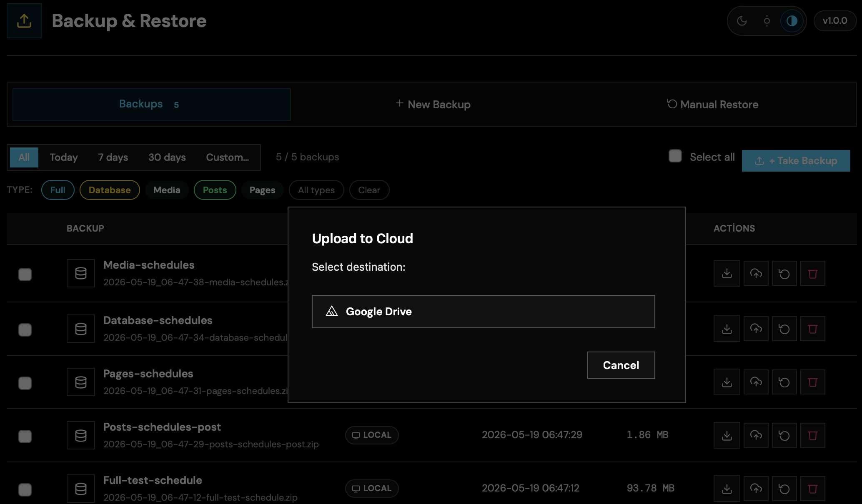The image size is (862, 504).
Task: Delete the Full-test-schedule backup
Action: (x=813, y=489)
